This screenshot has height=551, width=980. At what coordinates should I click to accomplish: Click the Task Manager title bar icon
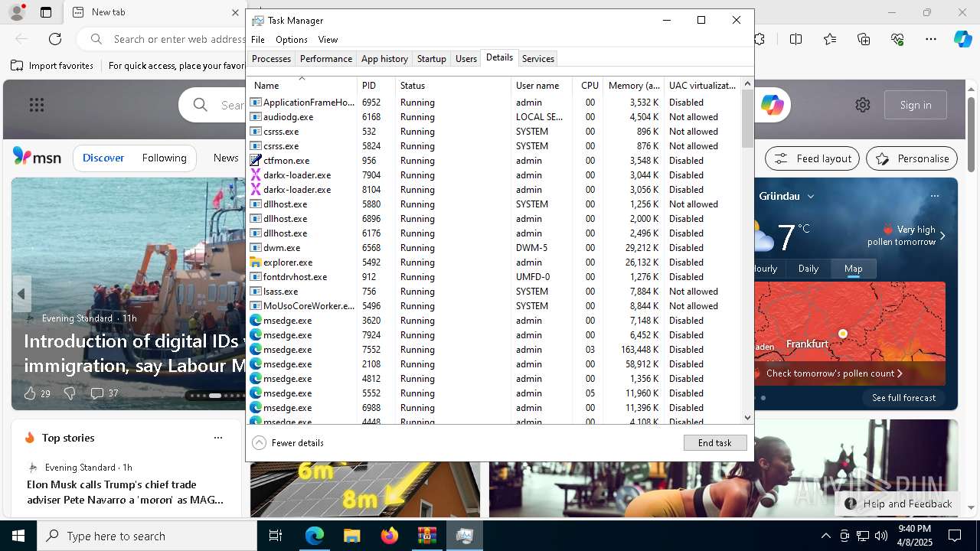tap(258, 21)
